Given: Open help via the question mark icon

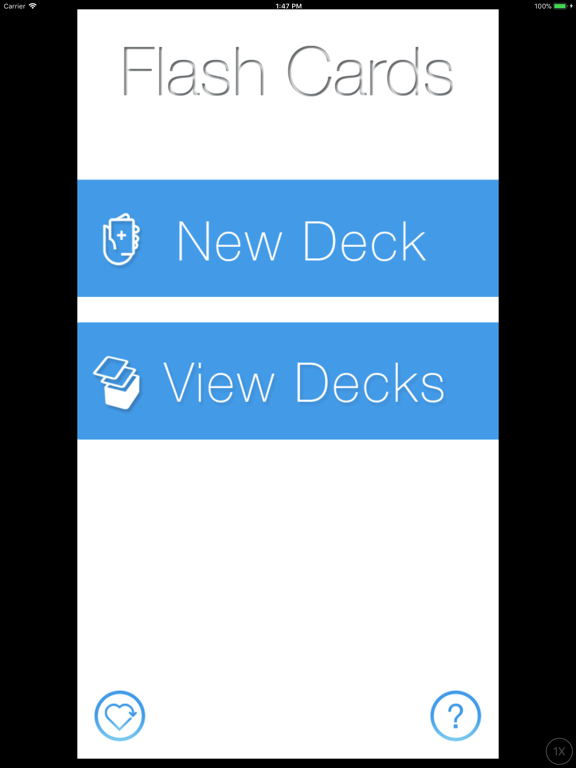Looking at the screenshot, I should [456, 716].
